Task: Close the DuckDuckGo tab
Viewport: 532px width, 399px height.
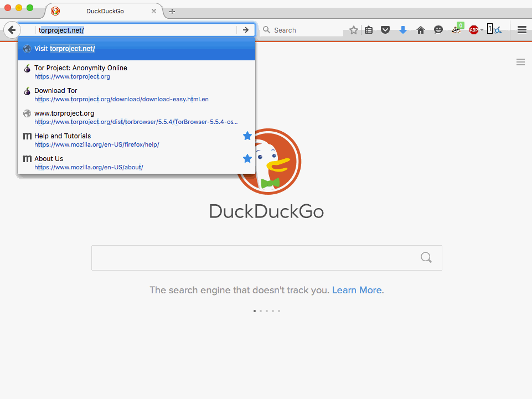Action: (x=154, y=11)
